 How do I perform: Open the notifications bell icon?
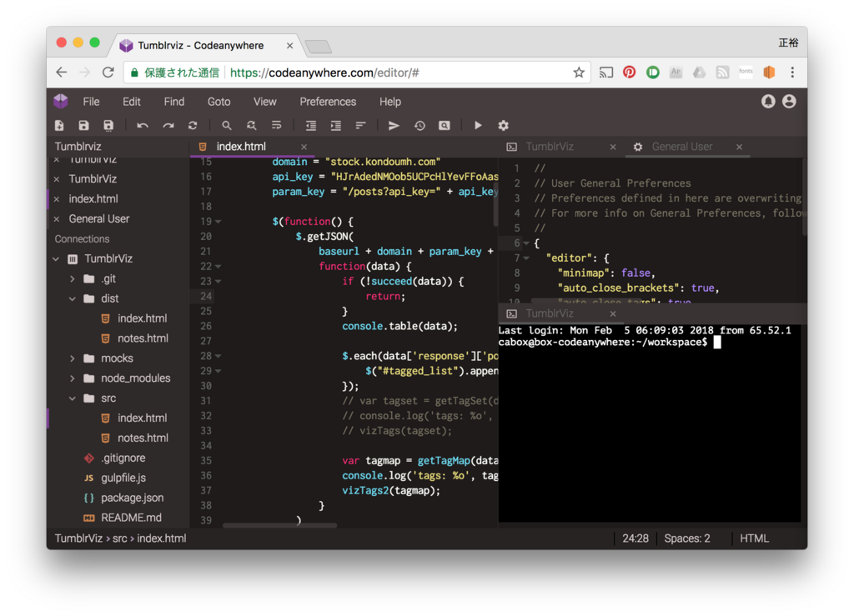[x=768, y=101]
